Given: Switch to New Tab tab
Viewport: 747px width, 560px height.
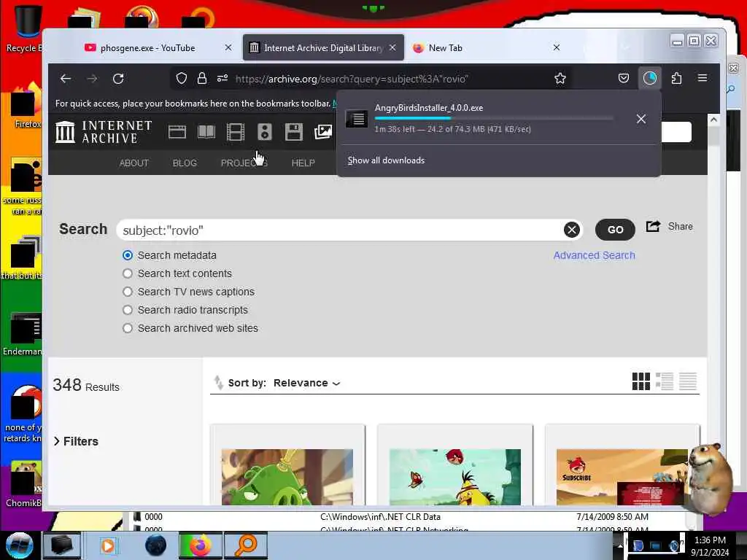Looking at the screenshot, I should point(476,47).
